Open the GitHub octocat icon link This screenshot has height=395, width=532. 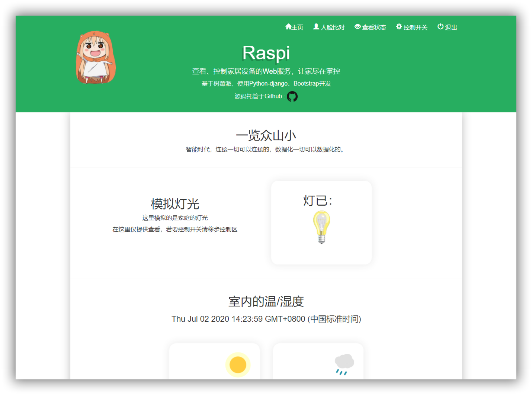[x=292, y=97]
